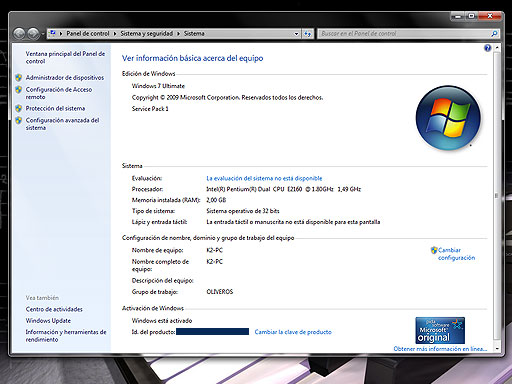Click the vertical scrollbar thumb
The width and height of the screenshot is (512, 384).
coord(497,195)
